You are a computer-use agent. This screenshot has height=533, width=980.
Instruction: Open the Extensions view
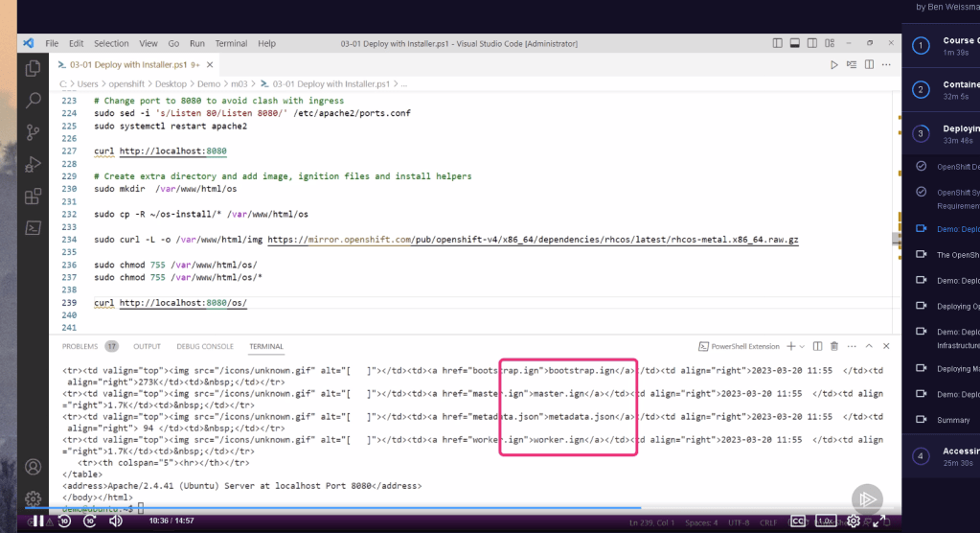coord(34,197)
